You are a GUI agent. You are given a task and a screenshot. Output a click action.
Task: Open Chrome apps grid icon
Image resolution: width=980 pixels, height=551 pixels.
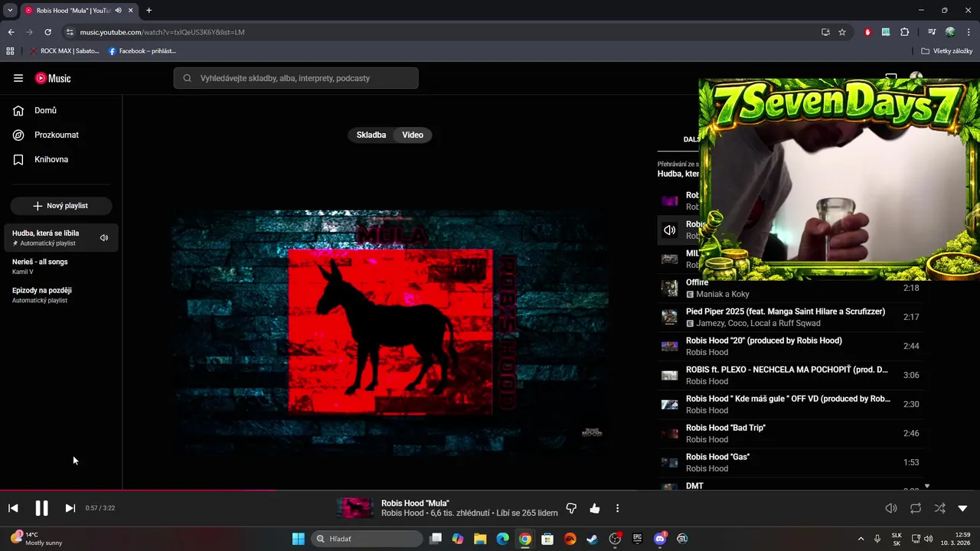tap(10, 51)
